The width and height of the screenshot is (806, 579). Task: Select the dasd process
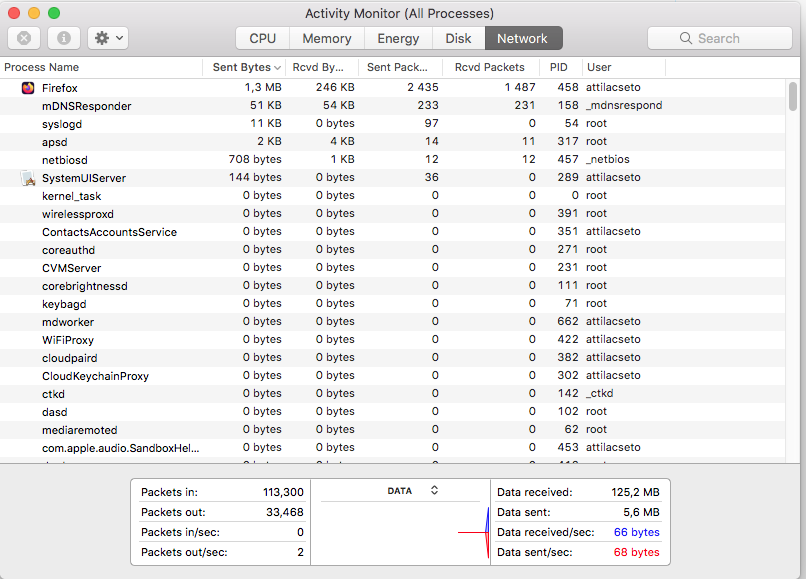point(54,412)
